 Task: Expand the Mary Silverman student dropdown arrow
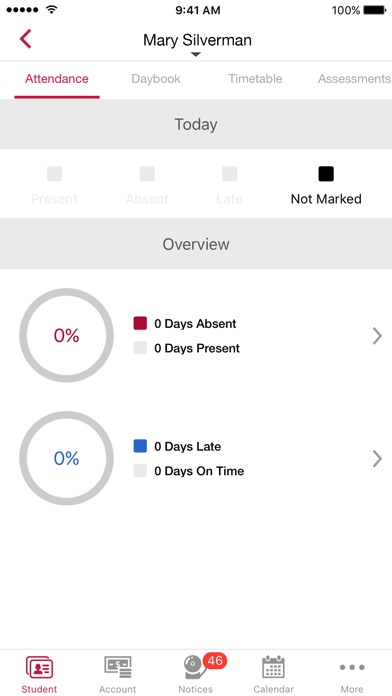click(196, 54)
